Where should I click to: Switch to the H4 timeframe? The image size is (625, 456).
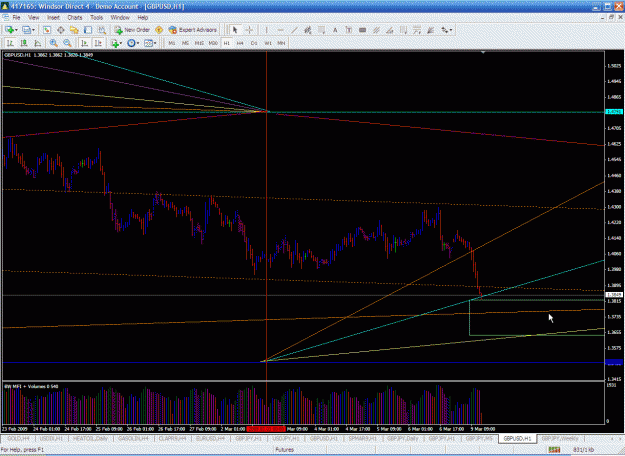click(240, 43)
